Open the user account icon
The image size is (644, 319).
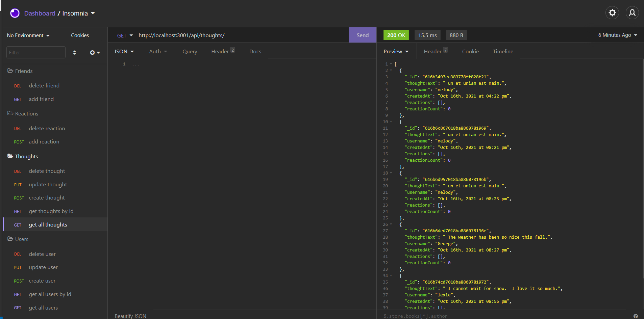point(632,13)
